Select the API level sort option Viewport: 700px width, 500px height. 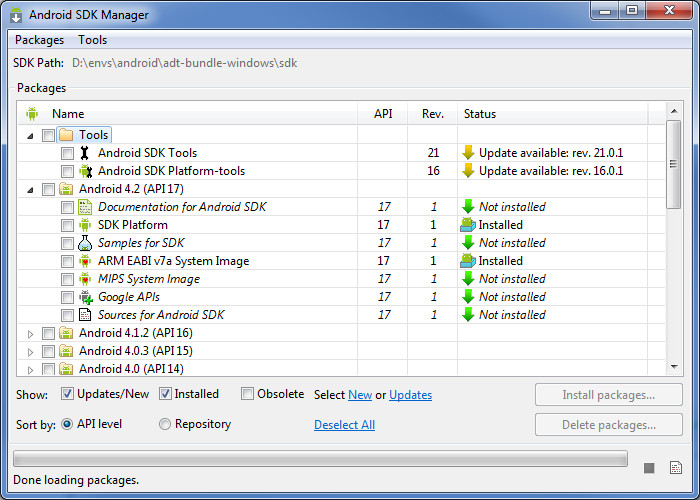tap(67, 424)
